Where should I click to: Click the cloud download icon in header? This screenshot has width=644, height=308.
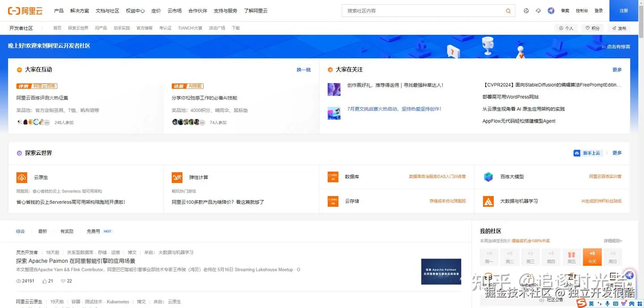point(538,11)
